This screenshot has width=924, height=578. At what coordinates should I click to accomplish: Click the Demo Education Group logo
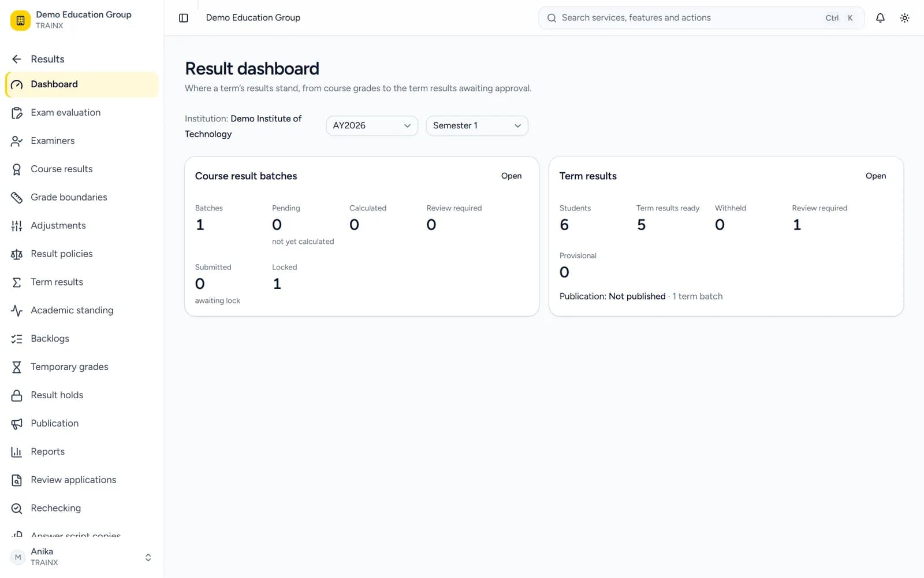[x=20, y=20]
